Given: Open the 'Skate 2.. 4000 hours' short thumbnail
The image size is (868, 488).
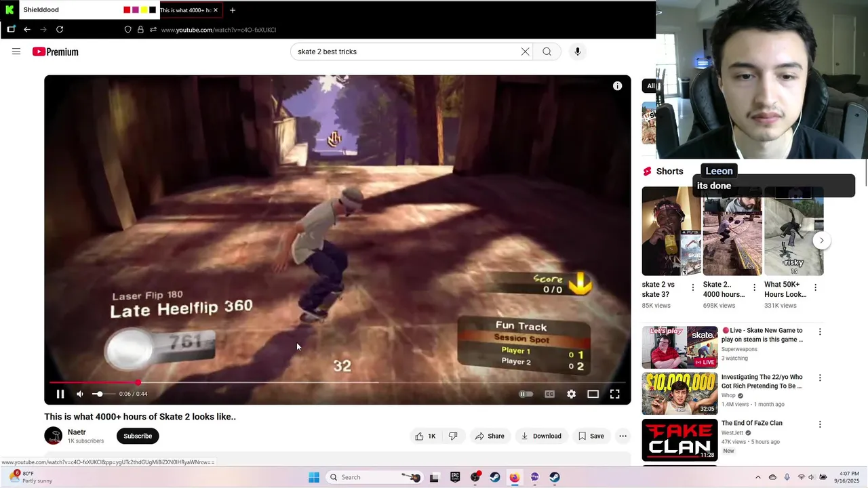Looking at the screenshot, I should pyautogui.click(x=732, y=231).
